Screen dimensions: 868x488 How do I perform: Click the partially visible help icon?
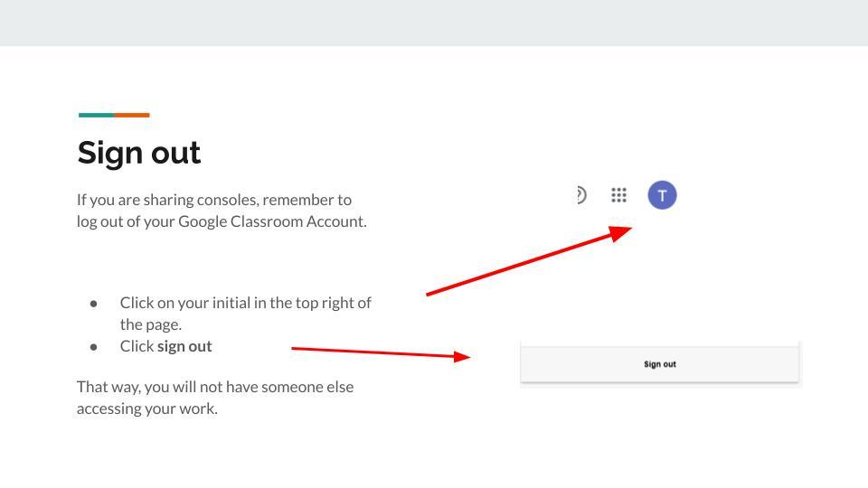580,195
